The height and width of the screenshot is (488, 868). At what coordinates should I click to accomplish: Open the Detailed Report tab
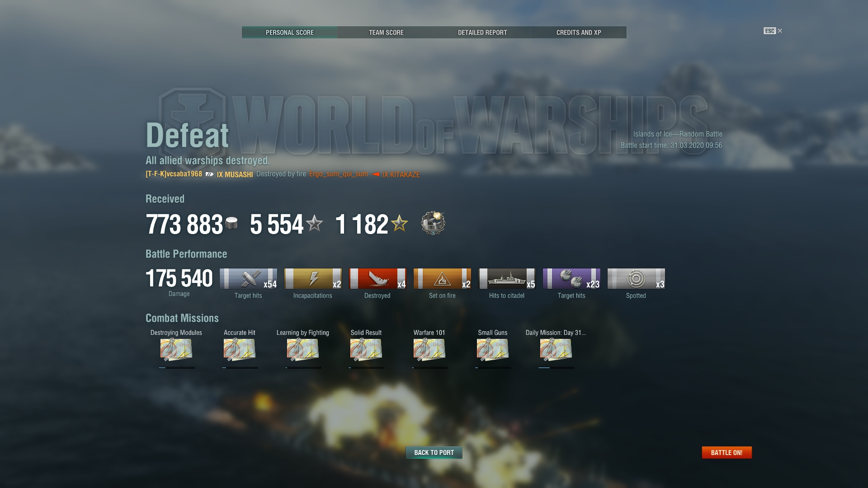point(482,33)
